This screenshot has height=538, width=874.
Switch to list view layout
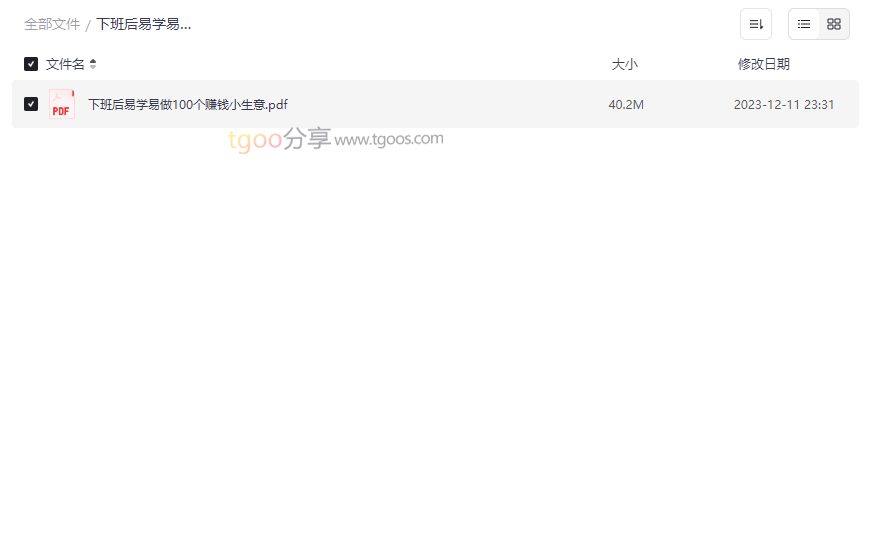pyautogui.click(x=803, y=24)
